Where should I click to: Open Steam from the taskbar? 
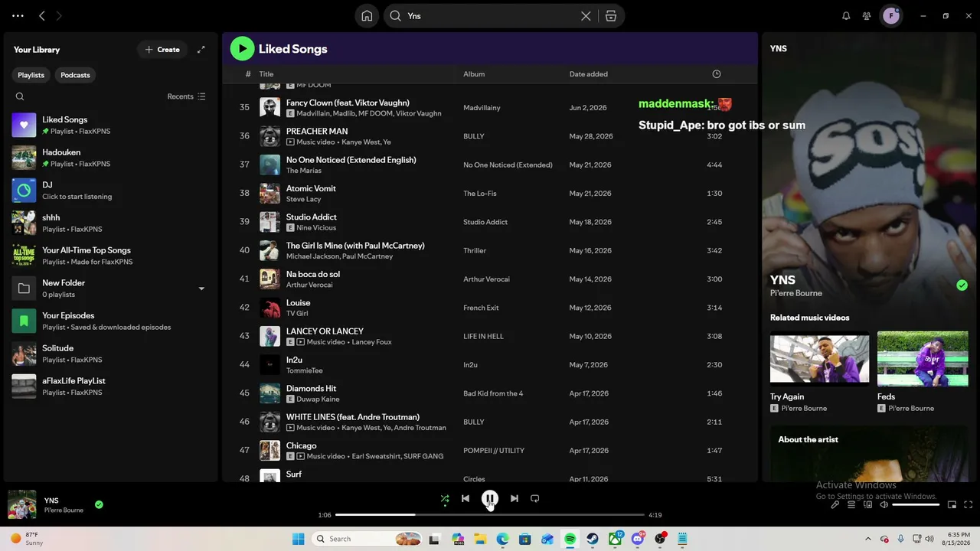[x=593, y=539]
